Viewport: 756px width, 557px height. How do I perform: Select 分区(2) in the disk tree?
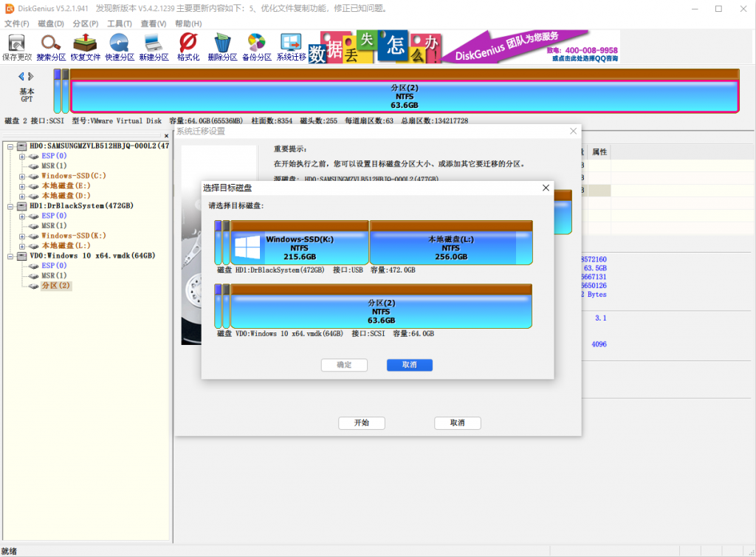[x=55, y=285]
